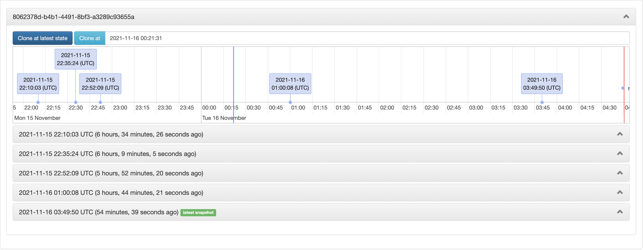Collapse the 22:10:03 UTC snapshot row
Screen dimensions: 644x250
pyautogui.click(x=620, y=134)
